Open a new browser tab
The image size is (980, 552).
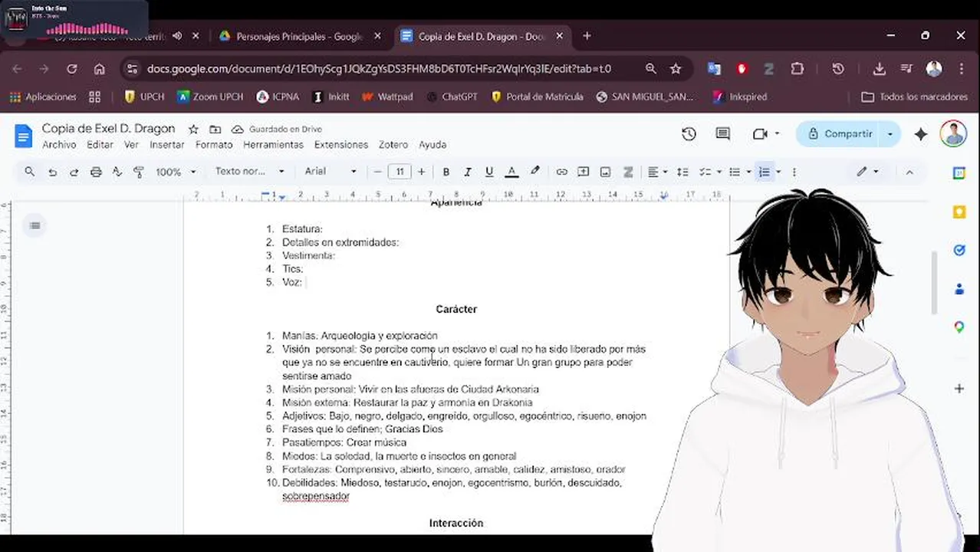point(587,36)
